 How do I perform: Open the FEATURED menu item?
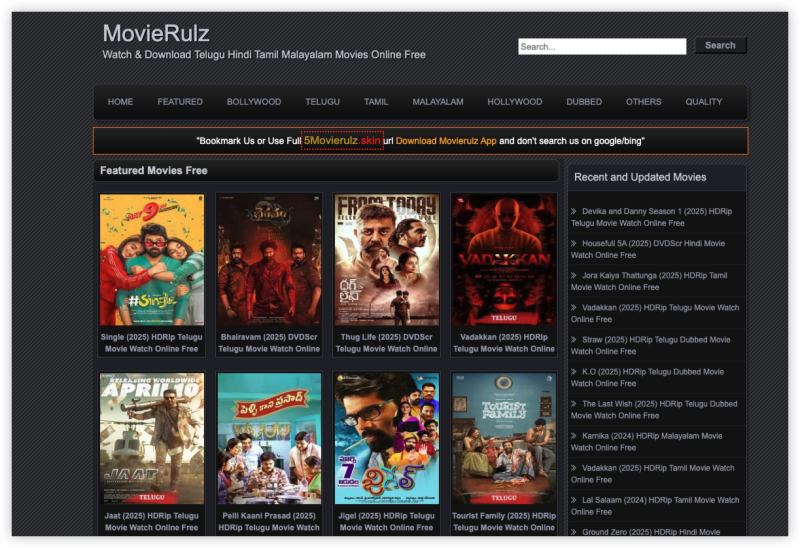tap(180, 102)
